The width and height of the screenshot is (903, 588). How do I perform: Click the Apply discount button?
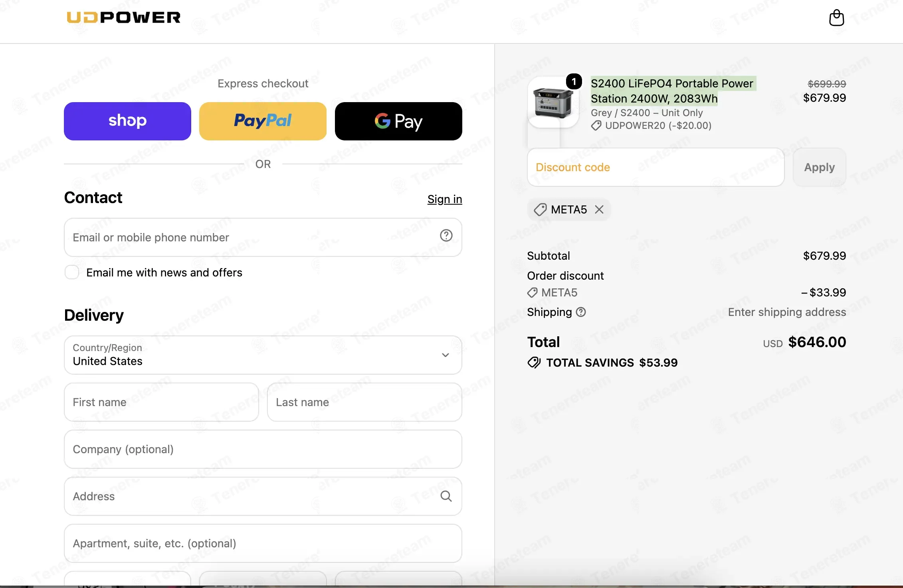click(x=819, y=167)
